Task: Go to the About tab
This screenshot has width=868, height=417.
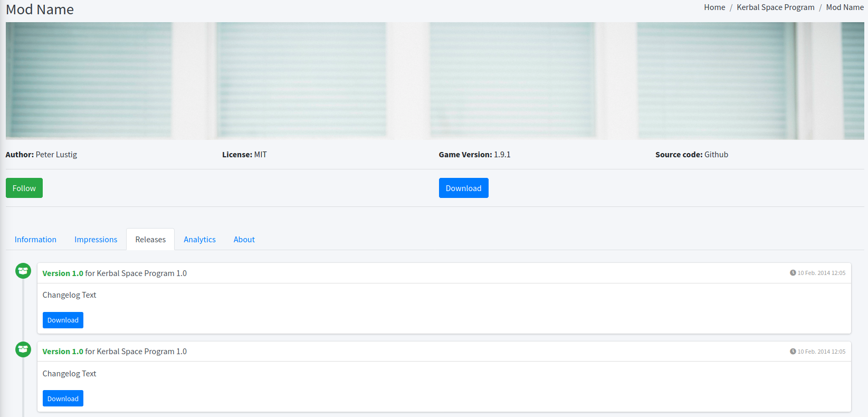Action: click(x=244, y=240)
